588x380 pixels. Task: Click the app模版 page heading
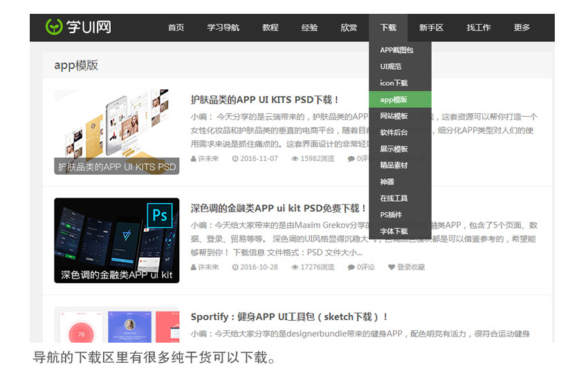(x=76, y=65)
